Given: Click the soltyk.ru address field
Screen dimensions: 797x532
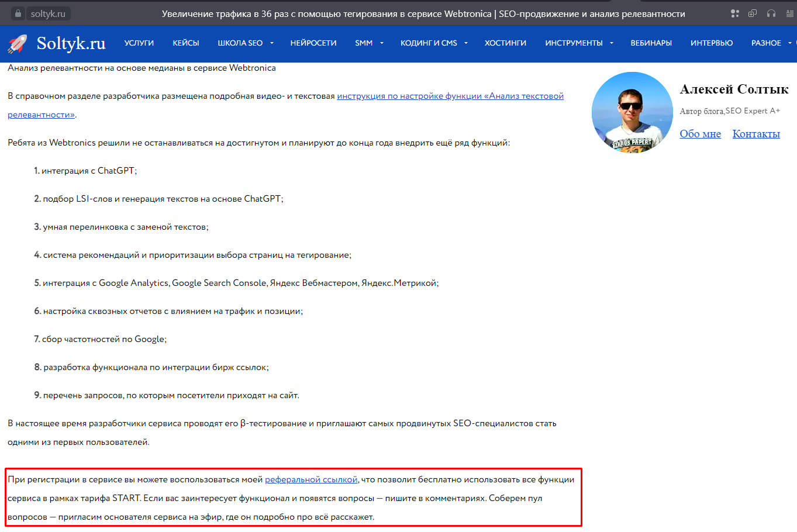Looking at the screenshot, I should pos(48,13).
